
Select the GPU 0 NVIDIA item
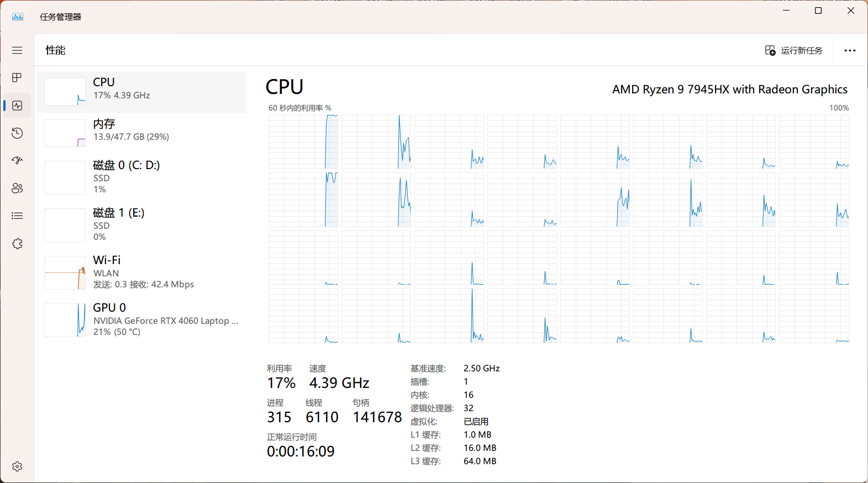141,320
